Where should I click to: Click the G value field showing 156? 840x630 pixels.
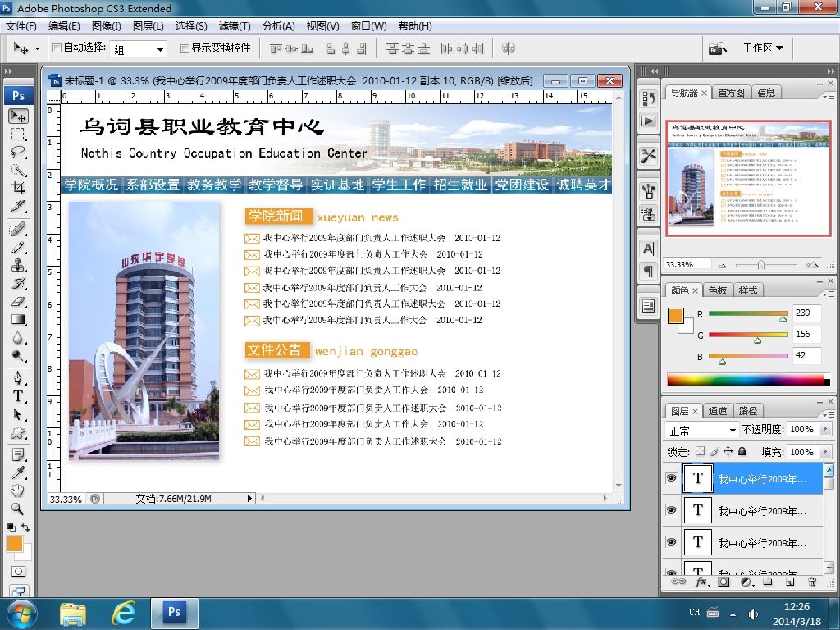coord(807,335)
